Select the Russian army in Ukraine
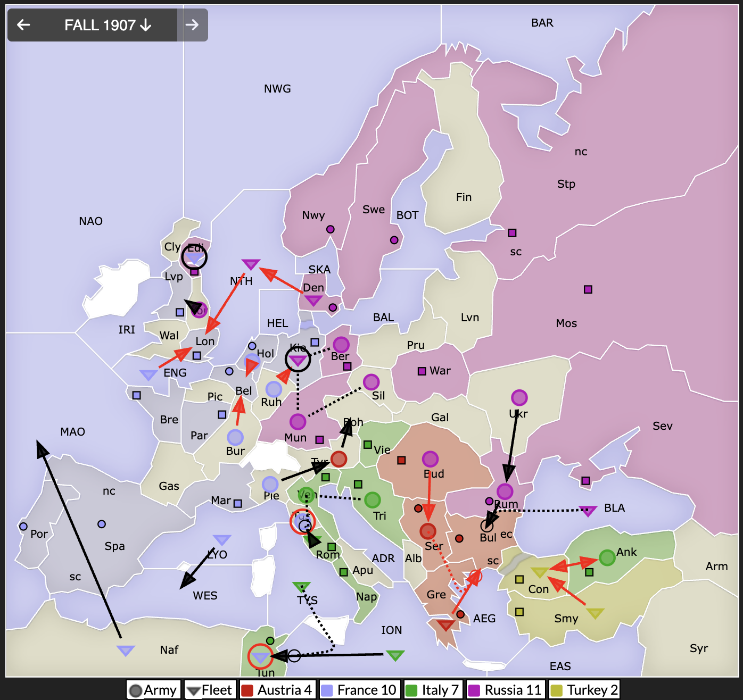The width and height of the screenshot is (743, 700). [x=519, y=397]
